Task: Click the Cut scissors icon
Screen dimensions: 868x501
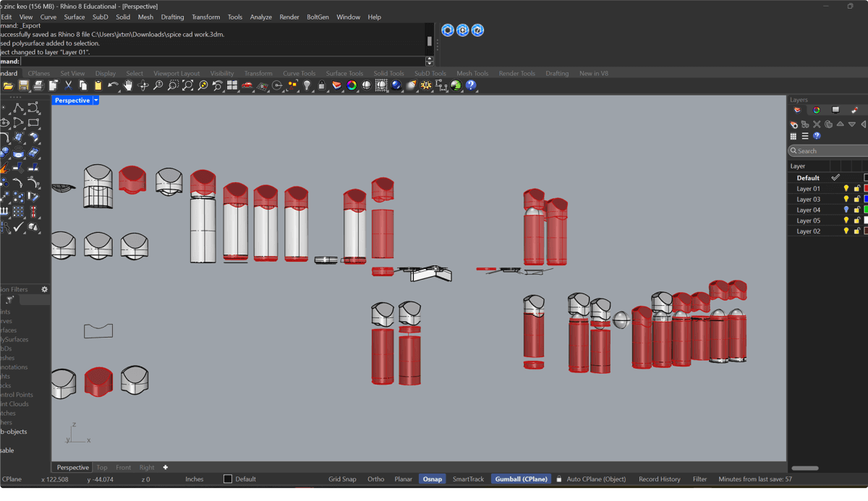Action: (x=68, y=85)
